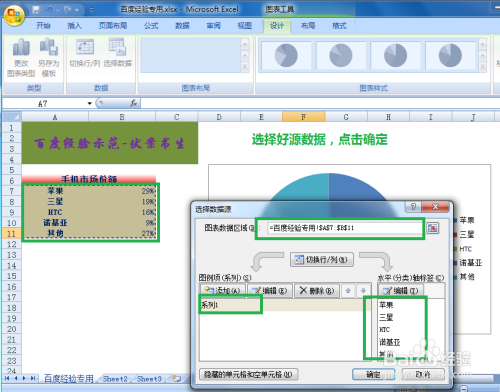500x392 pixels.
Task: Switch to the 百度经验专用 sheet tab
Action: pos(69,379)
